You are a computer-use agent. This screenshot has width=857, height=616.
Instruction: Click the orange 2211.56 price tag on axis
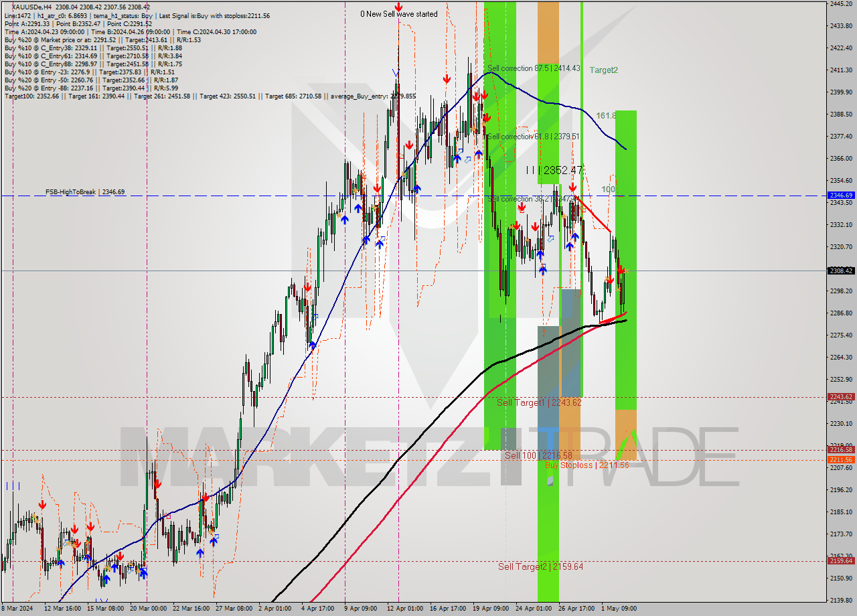[x=841, y=460]
